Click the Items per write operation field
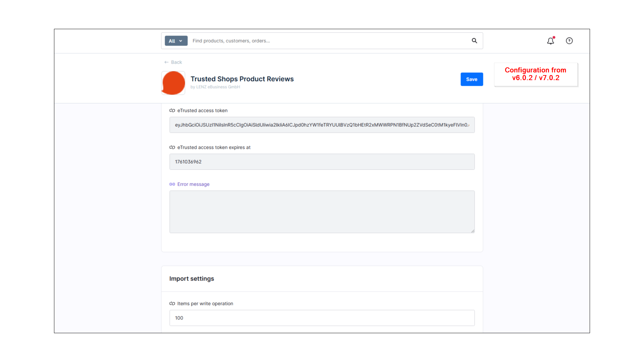The width and height of the screenshot is (644, 362). (x=322, y=318)
